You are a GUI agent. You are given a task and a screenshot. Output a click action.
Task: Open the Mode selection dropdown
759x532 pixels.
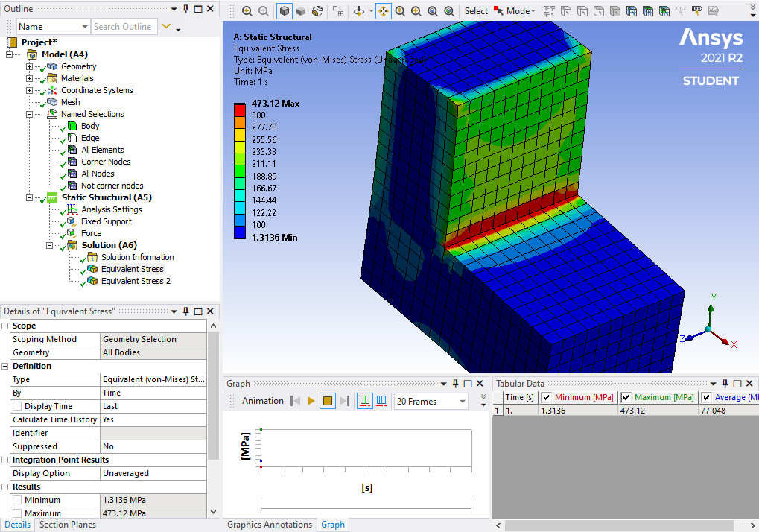[x=521, y=11]
